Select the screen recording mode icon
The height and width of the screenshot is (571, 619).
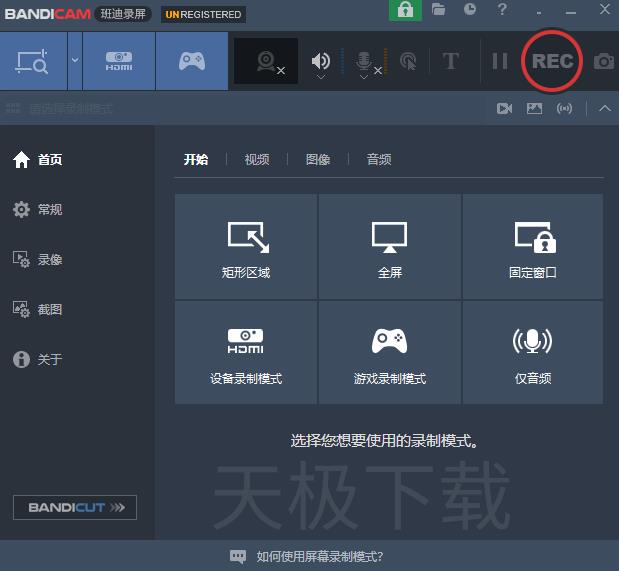(x=33, y=61)
